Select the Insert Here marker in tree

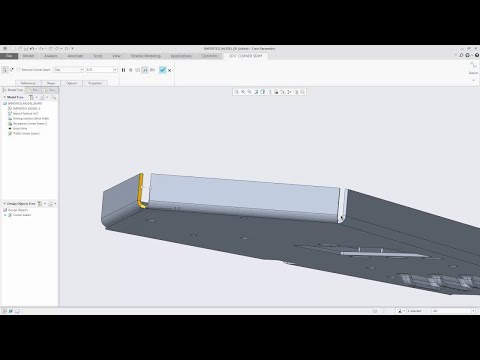18,129
